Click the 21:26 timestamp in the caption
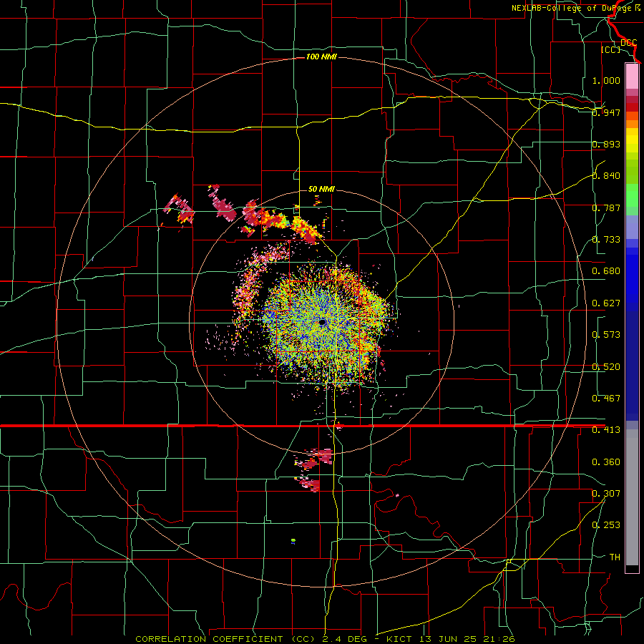The width and height of the screenshot is (644, 644). pyautogui.click(x=498, y=639)
